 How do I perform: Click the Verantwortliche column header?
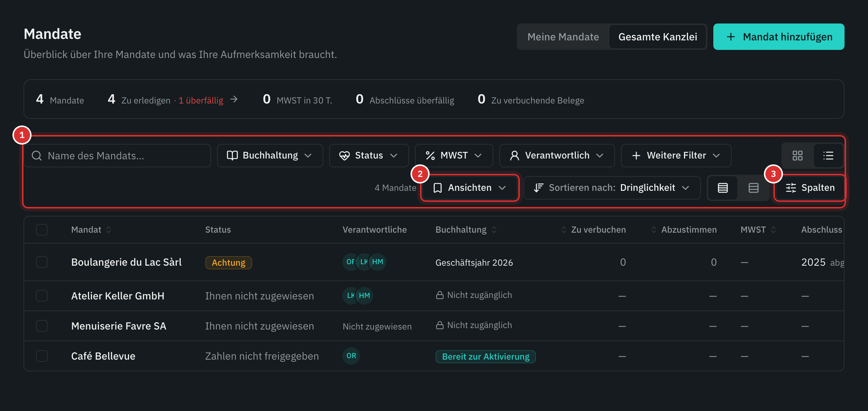tap(375, 230)
